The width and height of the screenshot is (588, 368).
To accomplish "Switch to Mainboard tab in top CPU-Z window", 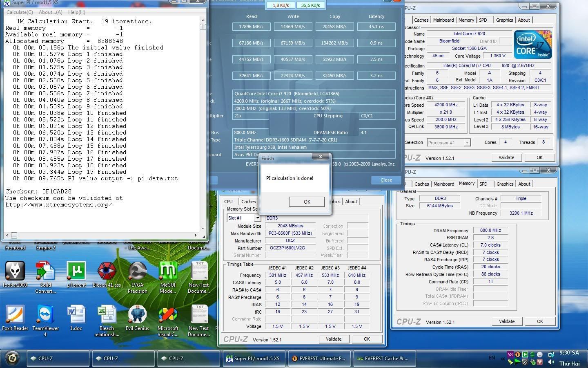I will pos(443,20).
